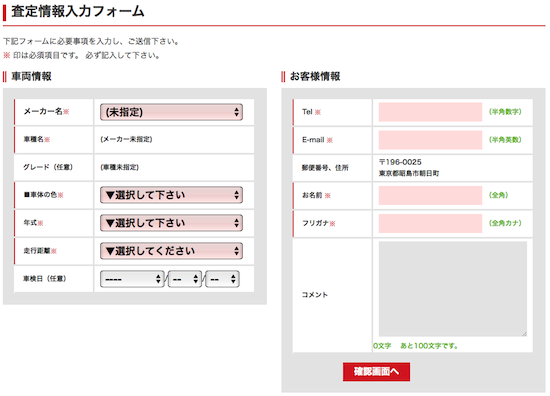Select the 車検日 year dropdown
This screenshot has height=396, width=550.
pos(132,279)
